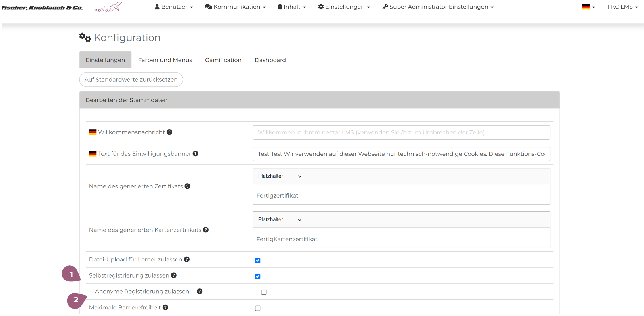
Task: Click help icon for Name des generierten Zertifikats
Action: tap(188, 186)
